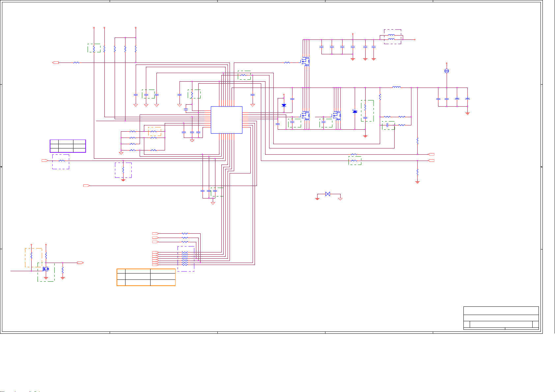
Task: Select the input port on the long line into the IC
Action: [87, 186]
